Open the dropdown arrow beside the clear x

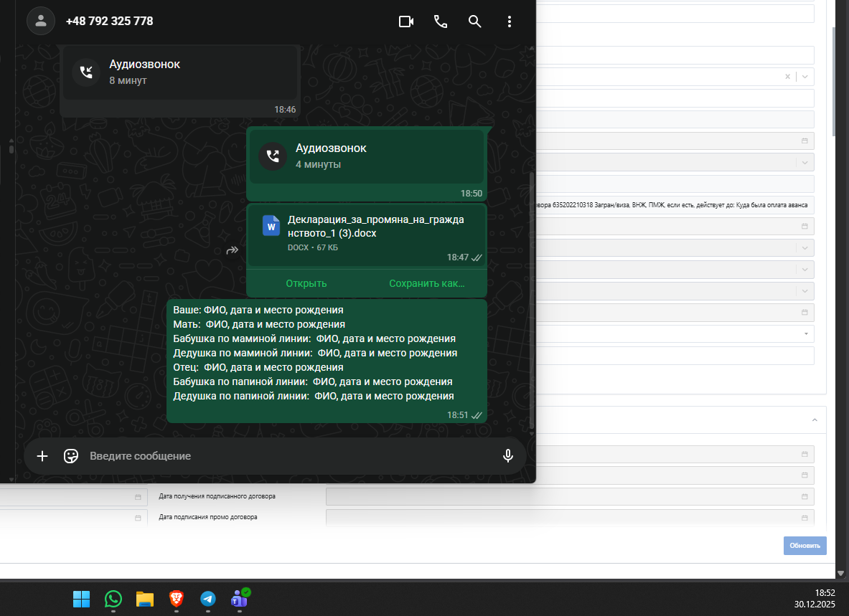click(x=805, y=77)
